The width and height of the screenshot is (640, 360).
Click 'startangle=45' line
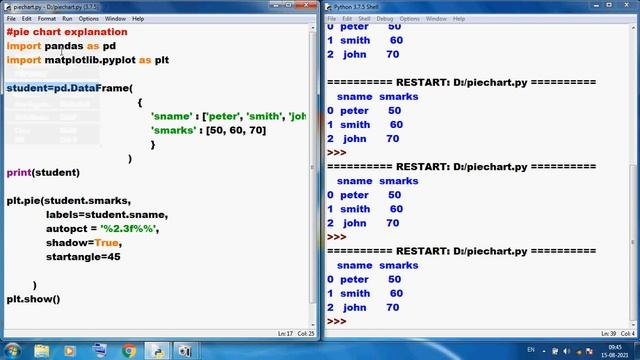pyautogui.click(x=83, y=257)
